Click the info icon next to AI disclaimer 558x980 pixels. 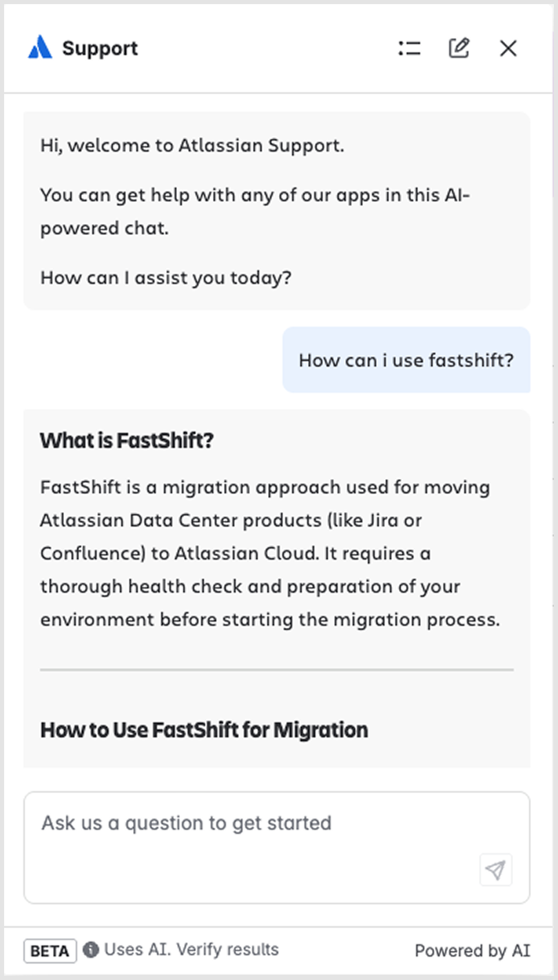coord(92,950)
